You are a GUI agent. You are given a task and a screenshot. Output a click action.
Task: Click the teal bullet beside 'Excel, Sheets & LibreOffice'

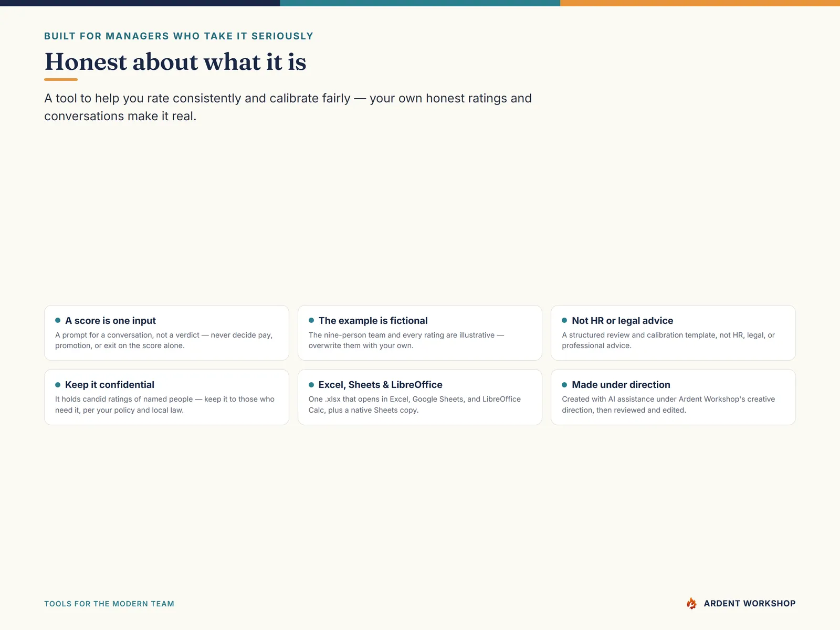[x=311, y=385]
